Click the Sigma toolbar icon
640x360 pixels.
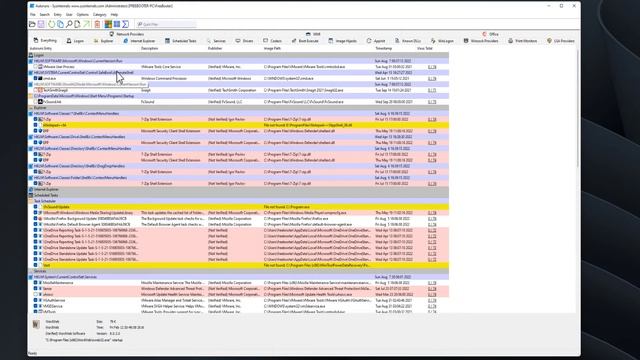pyautogui.click(x=126, y=24)
